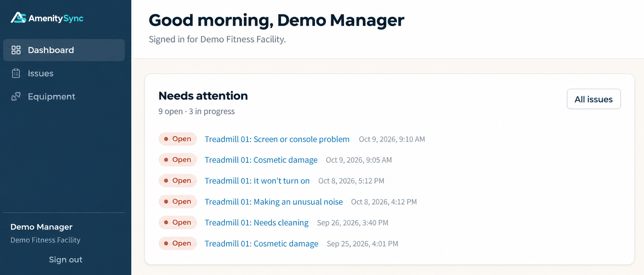
Task: Click the Needs attention heading
Action: [x=203, y=96]
